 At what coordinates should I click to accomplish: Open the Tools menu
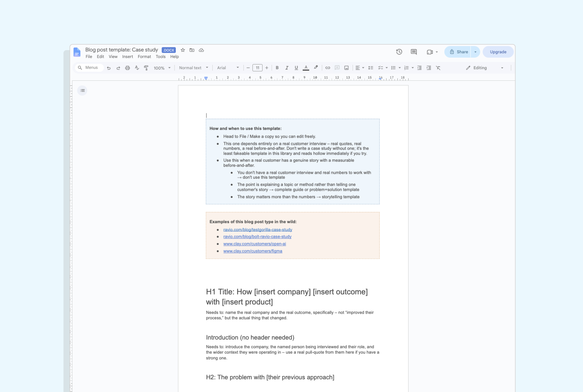pyautogui.click(x=160, y=57)
